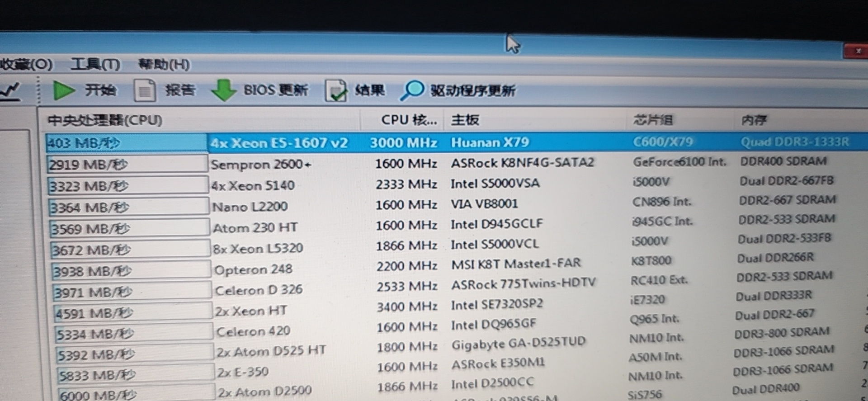Click the green BIOS update download arrow
868x401 pixels.
click(x=224, y=90)
